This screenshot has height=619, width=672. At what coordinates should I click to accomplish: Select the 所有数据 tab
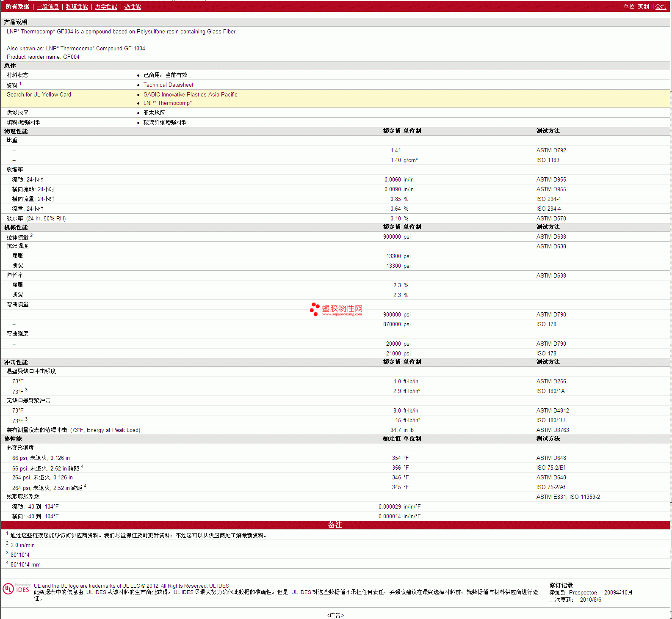tap(17, 7)
